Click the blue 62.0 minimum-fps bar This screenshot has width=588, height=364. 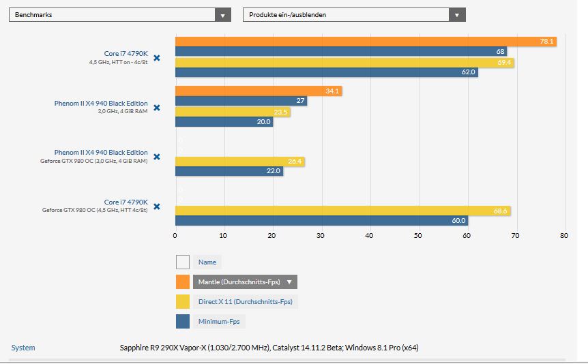click(326, 72)
